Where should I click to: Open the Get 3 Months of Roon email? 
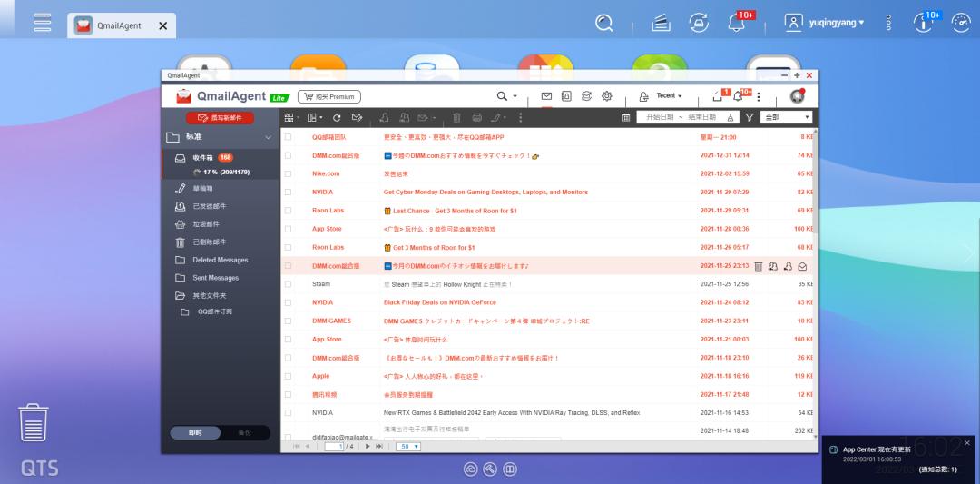pyautogui.click(x=434, y=248)
